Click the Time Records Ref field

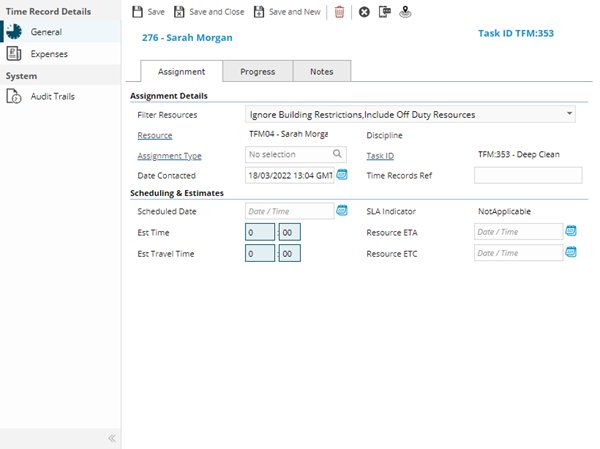(x=527, y=175)
